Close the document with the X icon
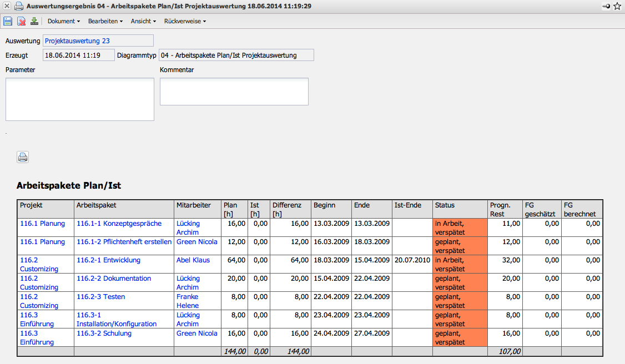 [7, 6]
